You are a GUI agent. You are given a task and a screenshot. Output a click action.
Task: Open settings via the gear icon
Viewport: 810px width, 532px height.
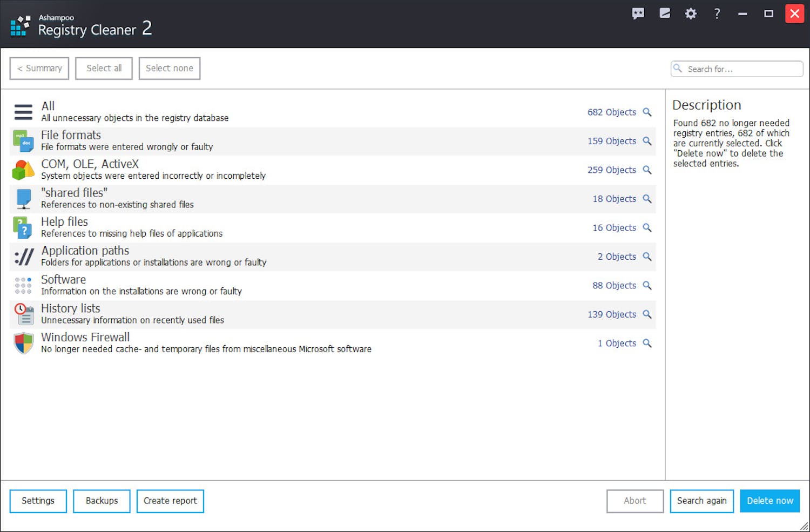691,14
